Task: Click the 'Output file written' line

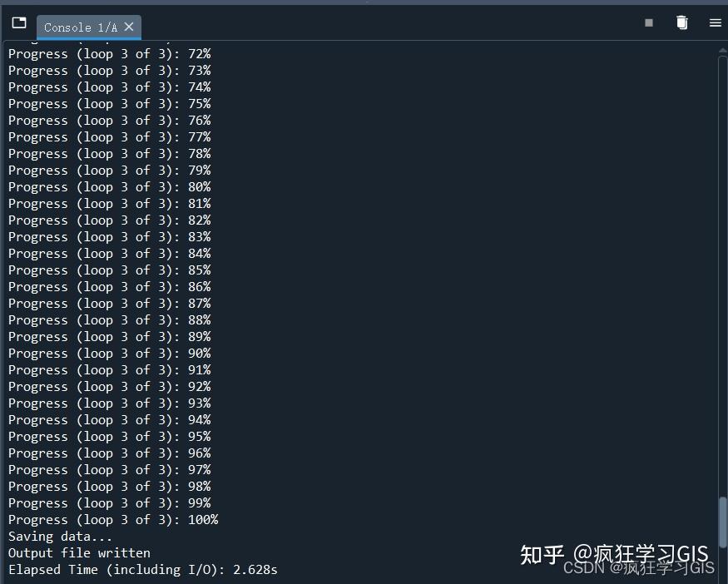Action: (x=78, y=552)
